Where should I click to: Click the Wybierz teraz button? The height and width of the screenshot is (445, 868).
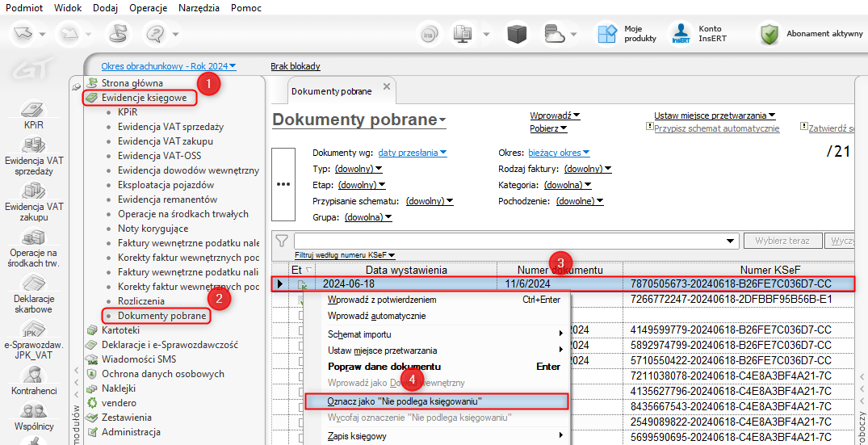(x=782, y=241)
